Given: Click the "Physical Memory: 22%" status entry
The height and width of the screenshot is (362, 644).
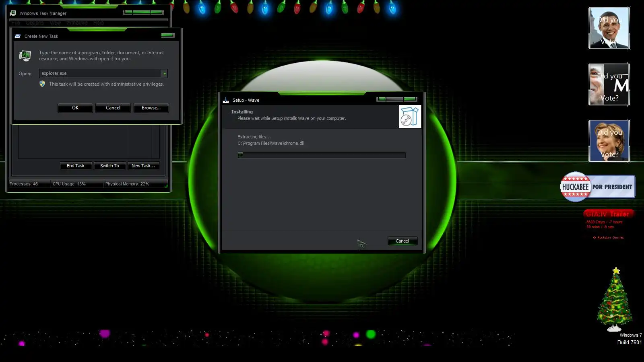Looking at the screenshot, I should (127, 184).
